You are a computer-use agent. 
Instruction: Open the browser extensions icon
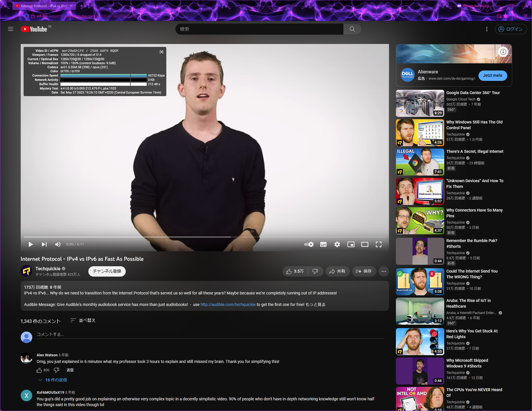[x=515, y=16]
